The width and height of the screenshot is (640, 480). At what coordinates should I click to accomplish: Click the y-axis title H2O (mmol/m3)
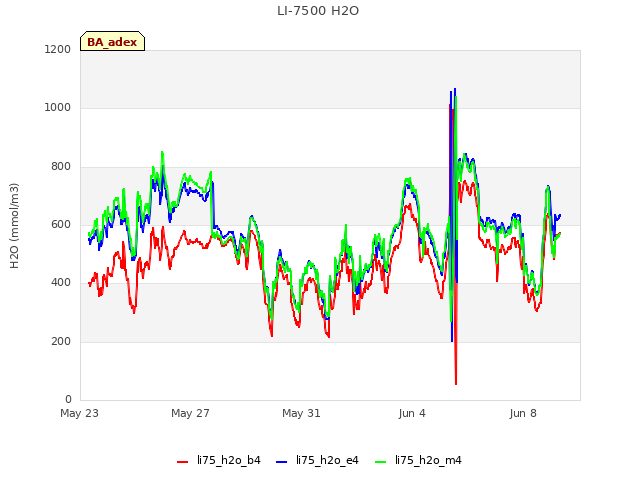click(x=14, y=226)
